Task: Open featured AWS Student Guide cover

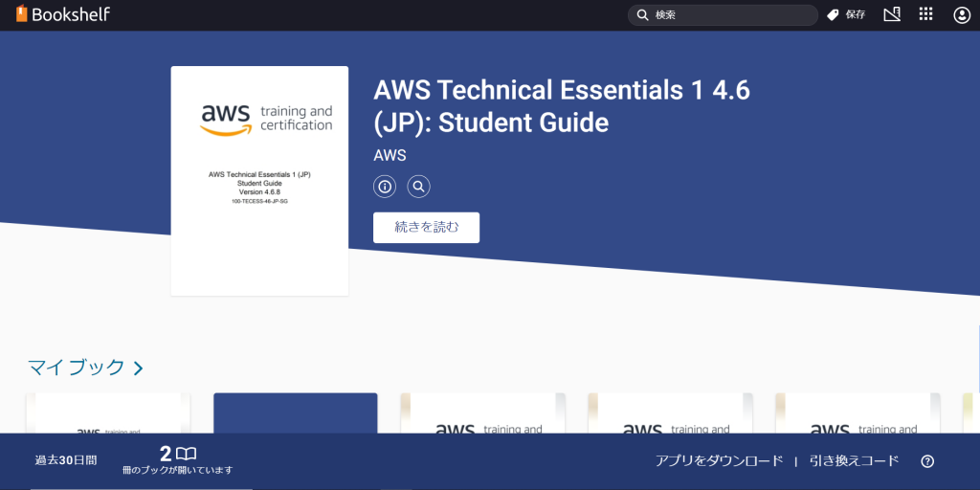Action: [259, 181]
